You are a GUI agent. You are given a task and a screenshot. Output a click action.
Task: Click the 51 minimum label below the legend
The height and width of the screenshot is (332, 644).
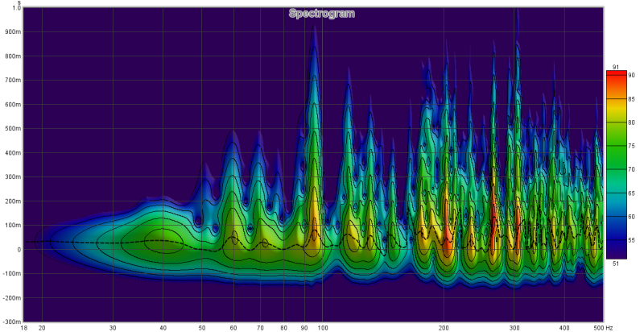coord(615,263)
